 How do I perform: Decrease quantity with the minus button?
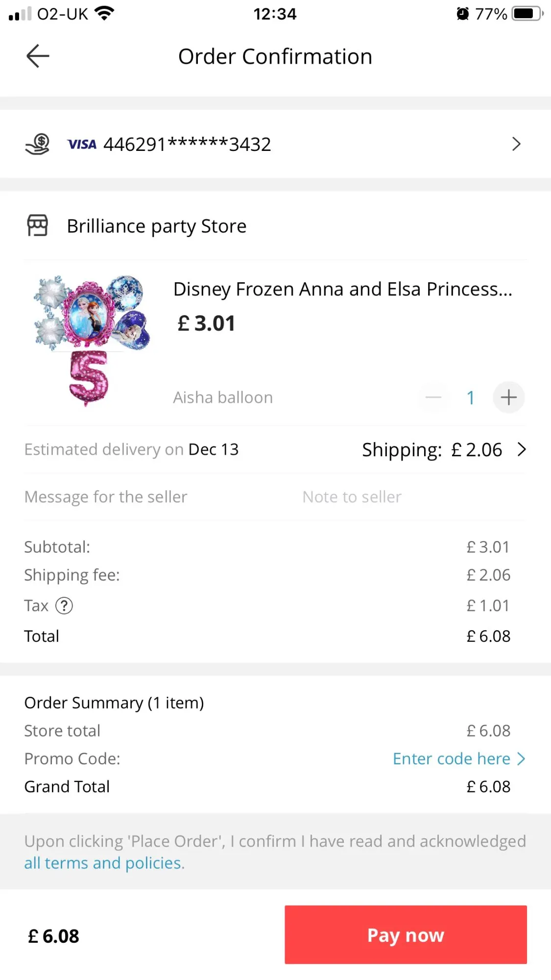pos(433,397)
